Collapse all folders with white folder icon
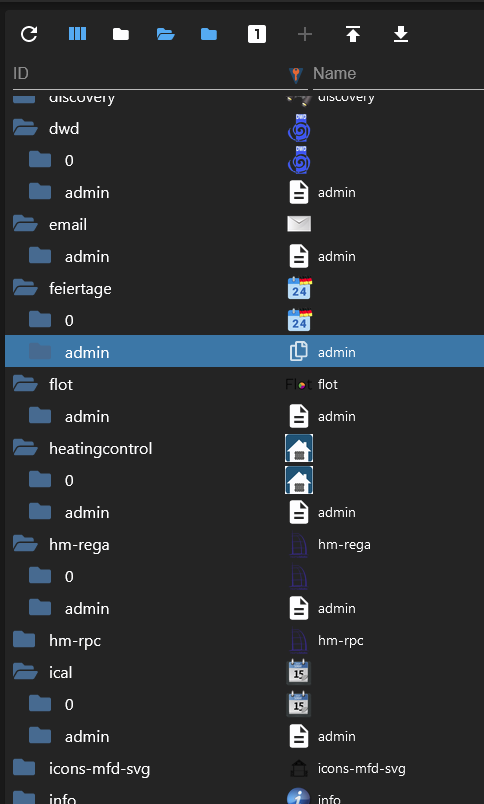 click(121, 34)
